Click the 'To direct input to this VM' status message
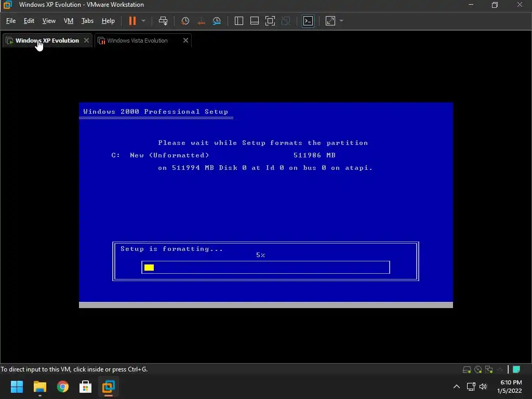 click(x=74, y=369)
